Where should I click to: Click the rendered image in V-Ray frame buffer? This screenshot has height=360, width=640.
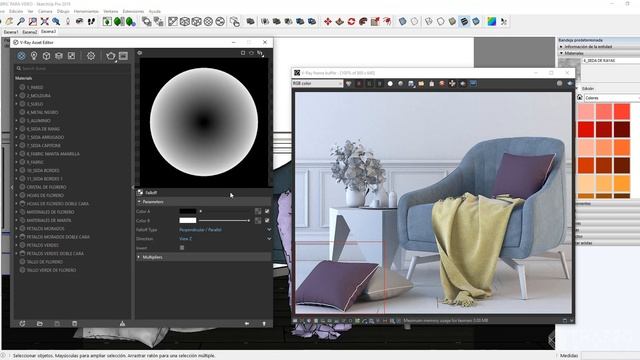[x=433, y=203]
